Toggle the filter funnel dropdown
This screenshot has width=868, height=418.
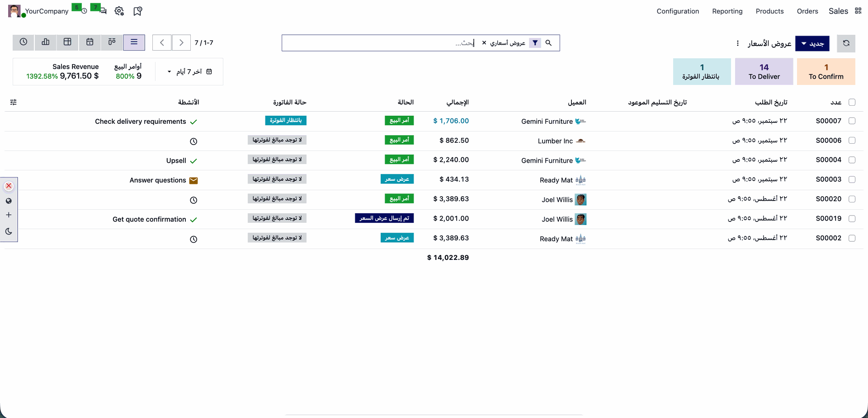pyautogui.click(x=535, y=43)
